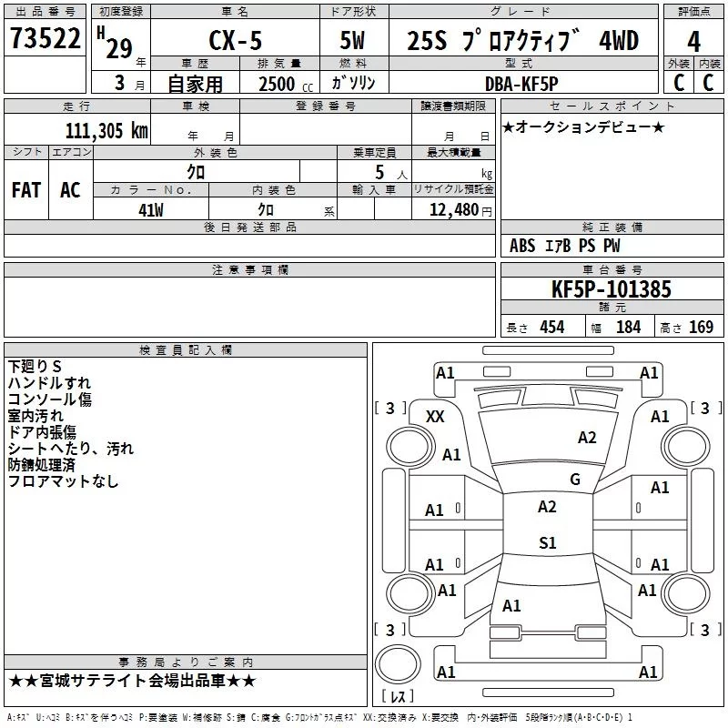Click the 登録番号 header
This screenshot has width=728, height=728.
click(326, 106)
